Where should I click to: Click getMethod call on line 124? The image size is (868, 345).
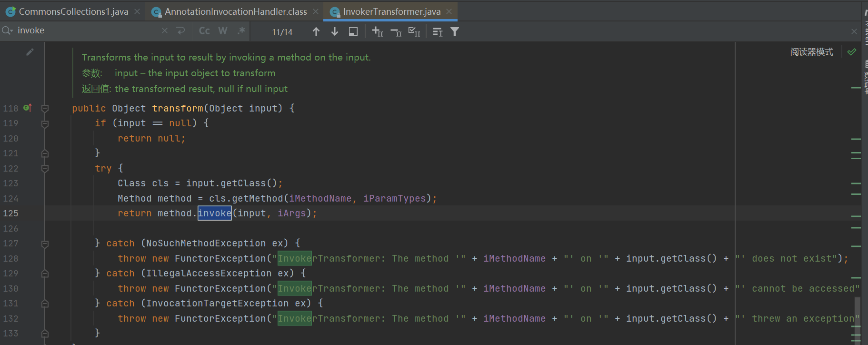coord(258,198)
